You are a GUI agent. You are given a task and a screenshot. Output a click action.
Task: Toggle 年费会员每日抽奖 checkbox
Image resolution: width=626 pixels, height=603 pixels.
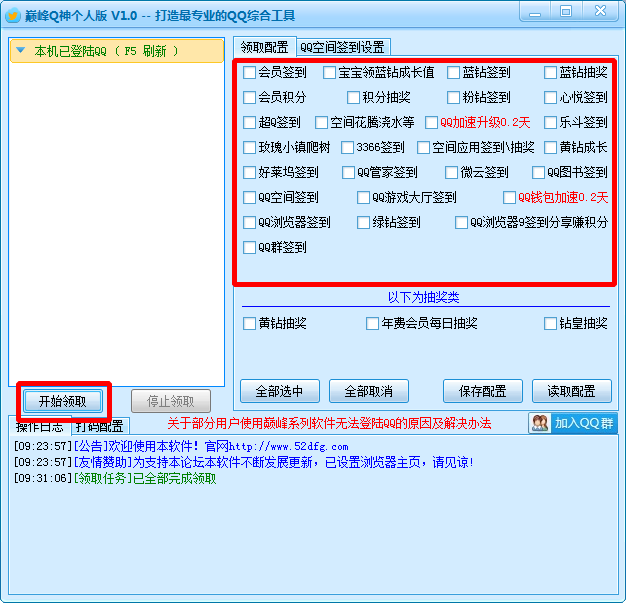pos(372,323)
